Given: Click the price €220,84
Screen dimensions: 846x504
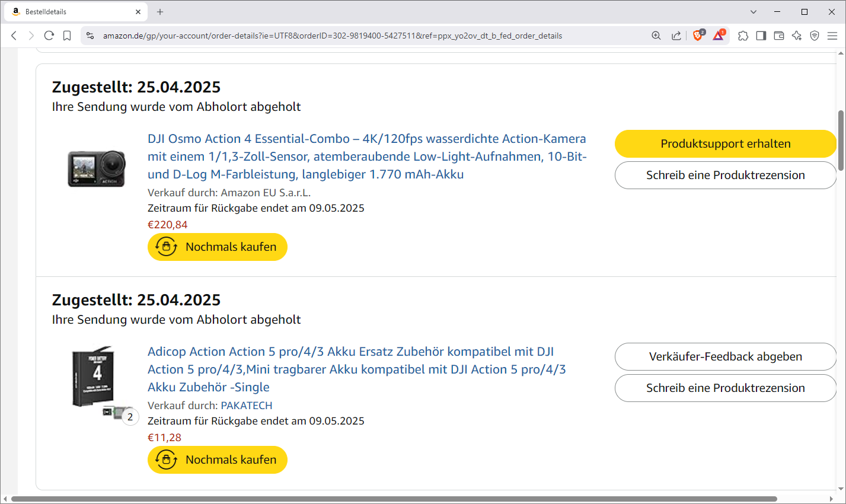Looking at the screenshot, I should tap(168, 225).
